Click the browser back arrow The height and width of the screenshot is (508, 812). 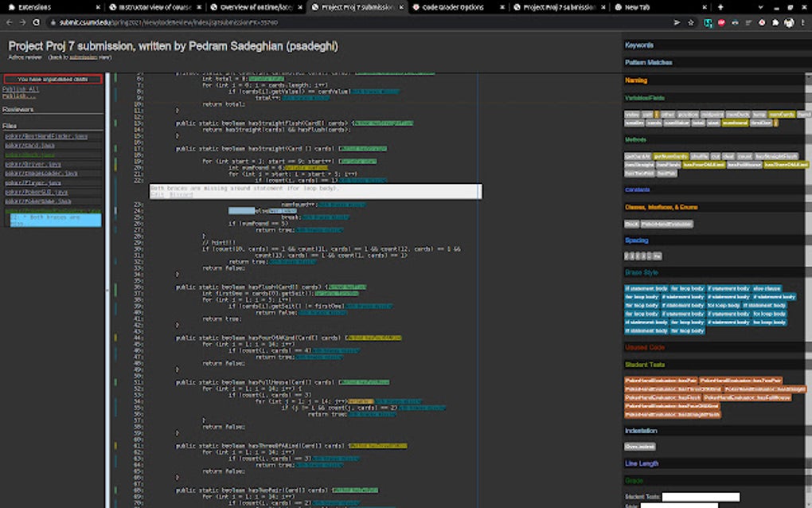point(10,23)
